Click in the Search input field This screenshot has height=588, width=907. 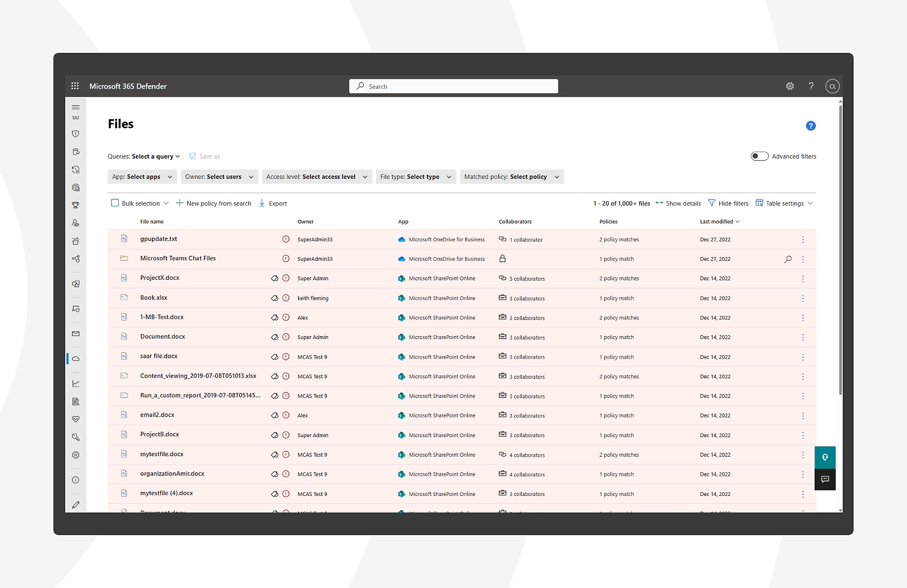453,86
